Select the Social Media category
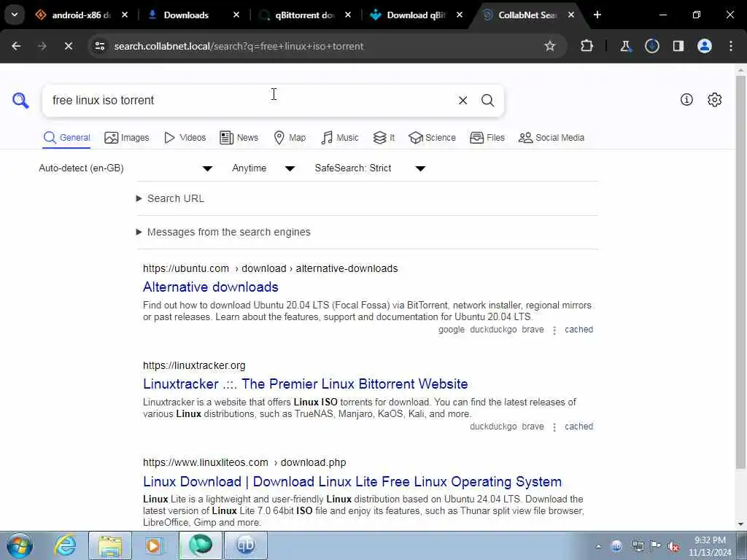 pos(551,138)
